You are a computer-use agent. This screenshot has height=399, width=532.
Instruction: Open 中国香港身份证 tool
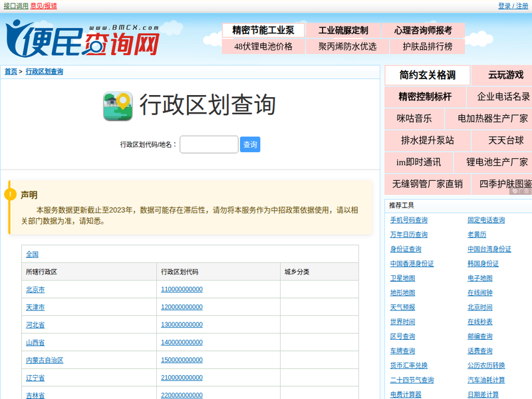[x=412, y=264]
